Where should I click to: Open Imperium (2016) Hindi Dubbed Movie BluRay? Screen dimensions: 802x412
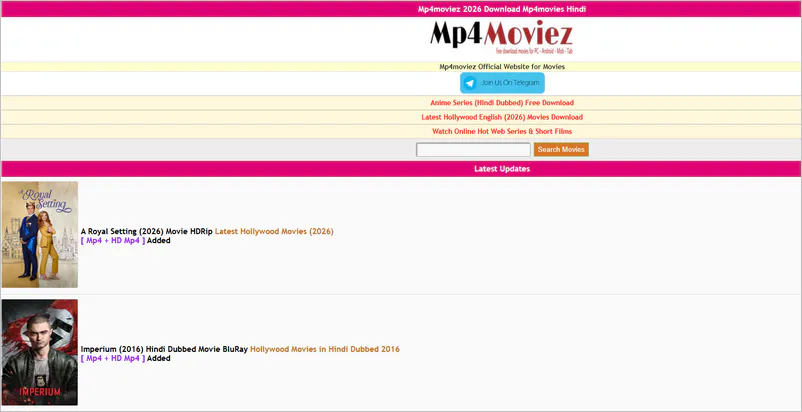click(164, 349)
